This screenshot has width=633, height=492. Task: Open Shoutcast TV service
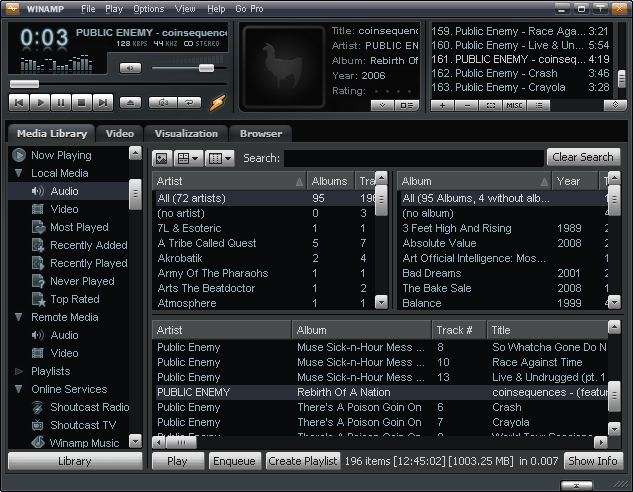tap(83, 425)
